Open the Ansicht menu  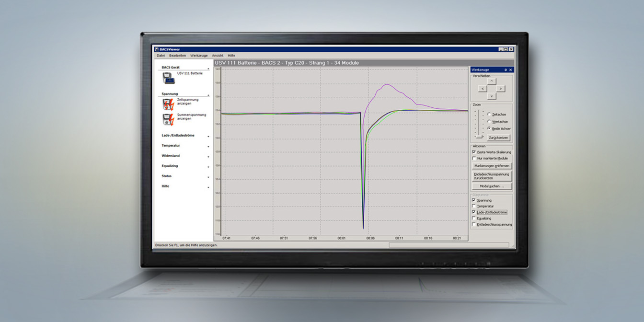coord(218,56)
